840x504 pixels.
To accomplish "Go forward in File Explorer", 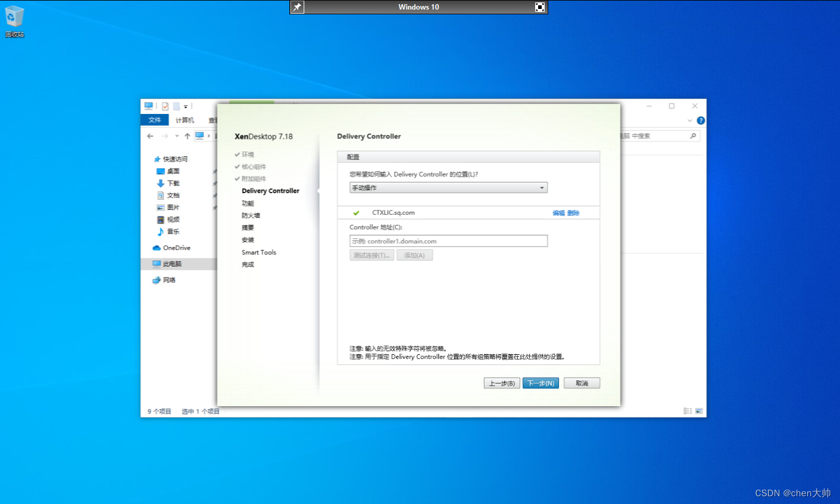I will click(165, 136).
